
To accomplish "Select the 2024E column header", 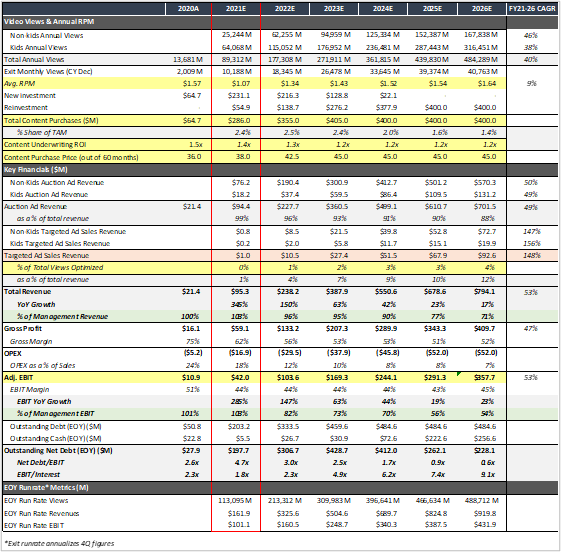I will click(x=383, y=9).
